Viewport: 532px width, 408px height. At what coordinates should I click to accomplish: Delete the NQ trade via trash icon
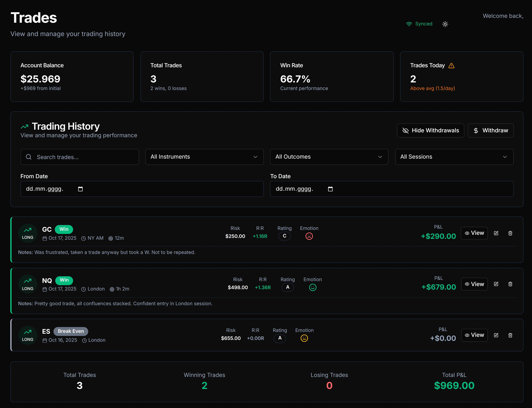(x=510, y=284)
